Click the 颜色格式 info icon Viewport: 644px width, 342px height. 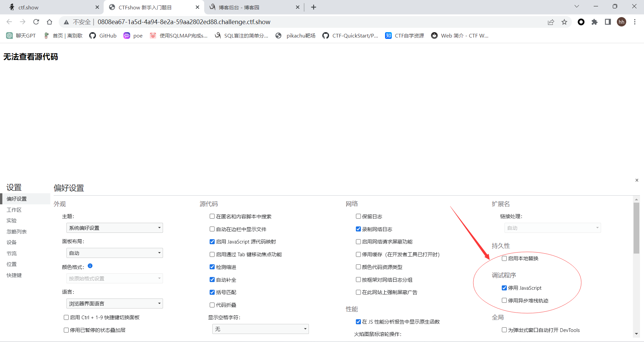90,266
